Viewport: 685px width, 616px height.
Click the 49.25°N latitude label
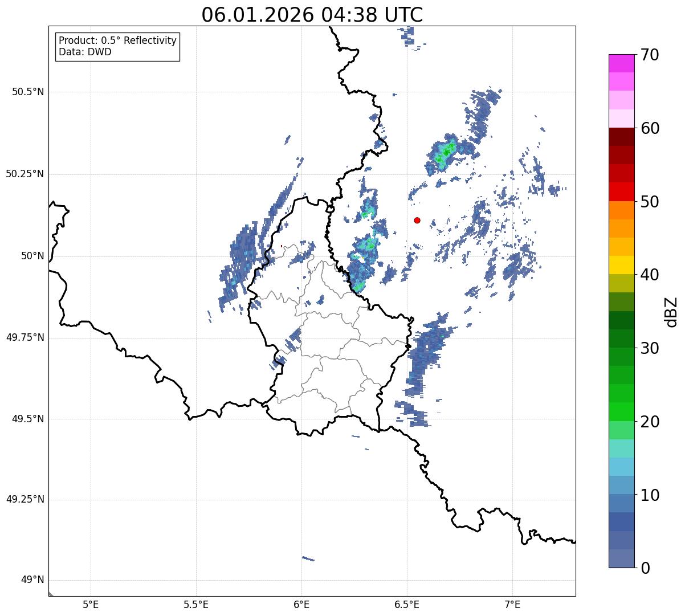[x=25, y=500]
